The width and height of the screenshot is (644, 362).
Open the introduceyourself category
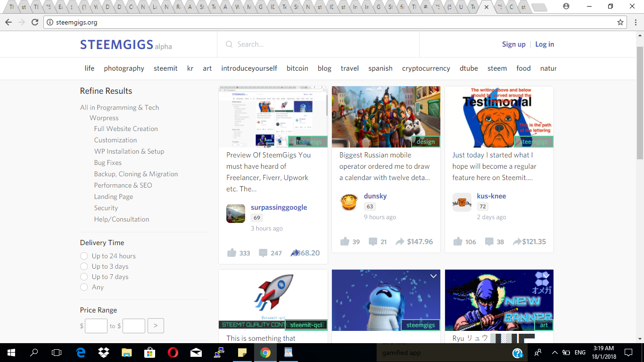click(x=249, y=68)
